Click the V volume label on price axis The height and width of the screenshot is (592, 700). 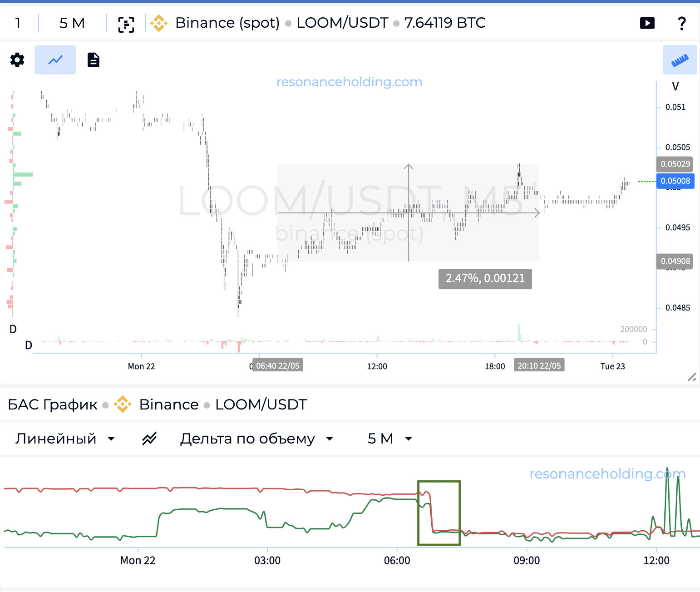pos(675,87)
